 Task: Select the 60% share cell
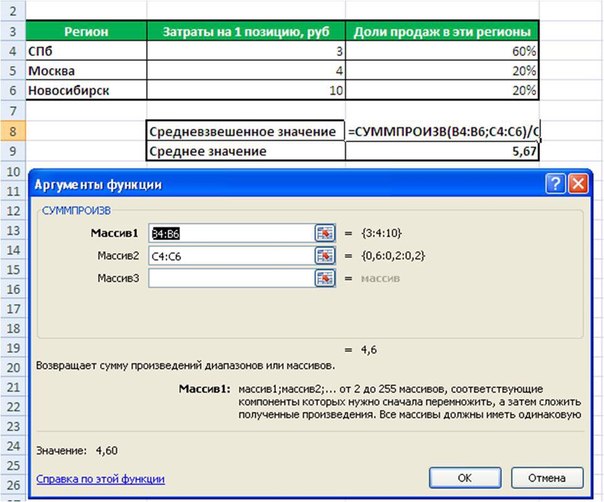pos(443,52)
